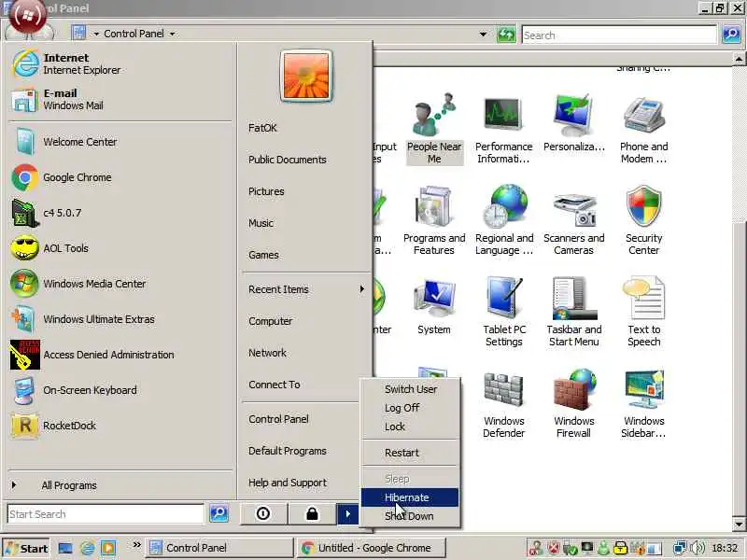Open Tablet PC Settings
The width and height of the screenshot is (747, 560).
pyautogui.click(x=503, y=312)
